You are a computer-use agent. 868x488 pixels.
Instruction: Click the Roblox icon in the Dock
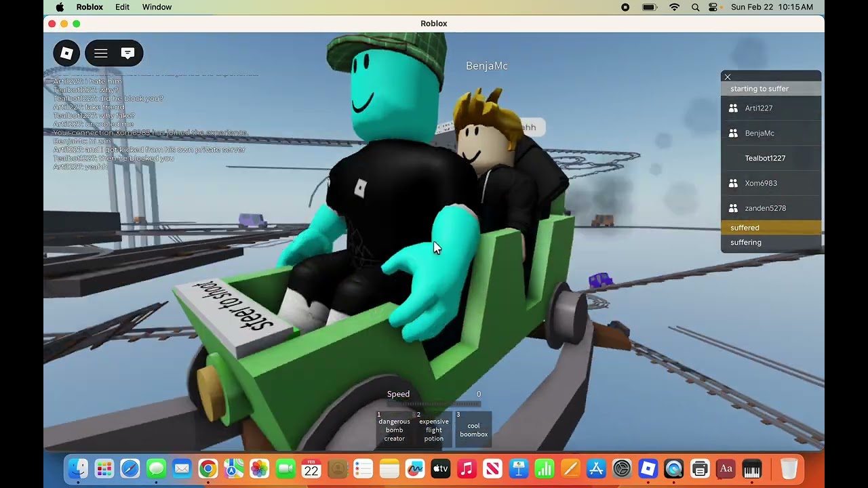point(648,468)
